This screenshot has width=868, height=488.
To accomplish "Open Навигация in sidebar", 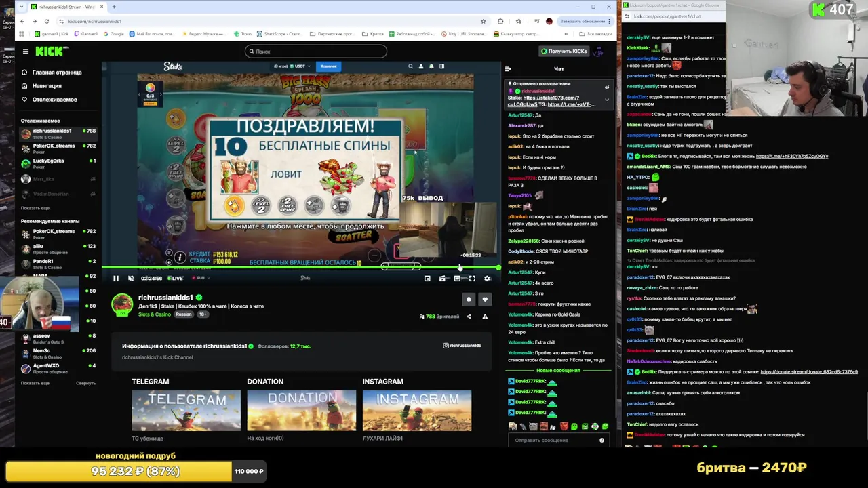I will pos(41,85).
